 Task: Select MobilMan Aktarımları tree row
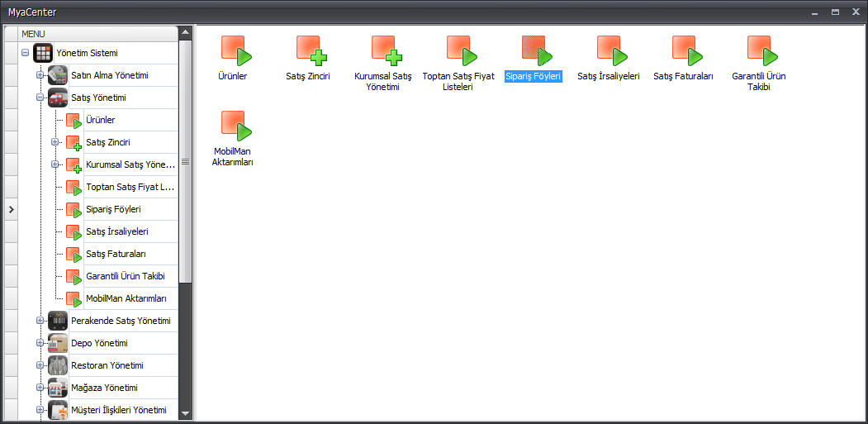click(x=131, y=298)
